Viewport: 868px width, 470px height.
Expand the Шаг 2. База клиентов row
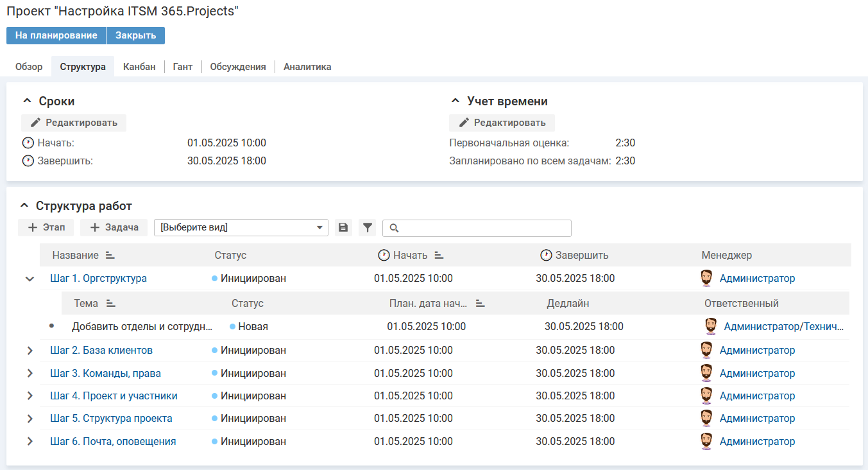click(30, 351)
